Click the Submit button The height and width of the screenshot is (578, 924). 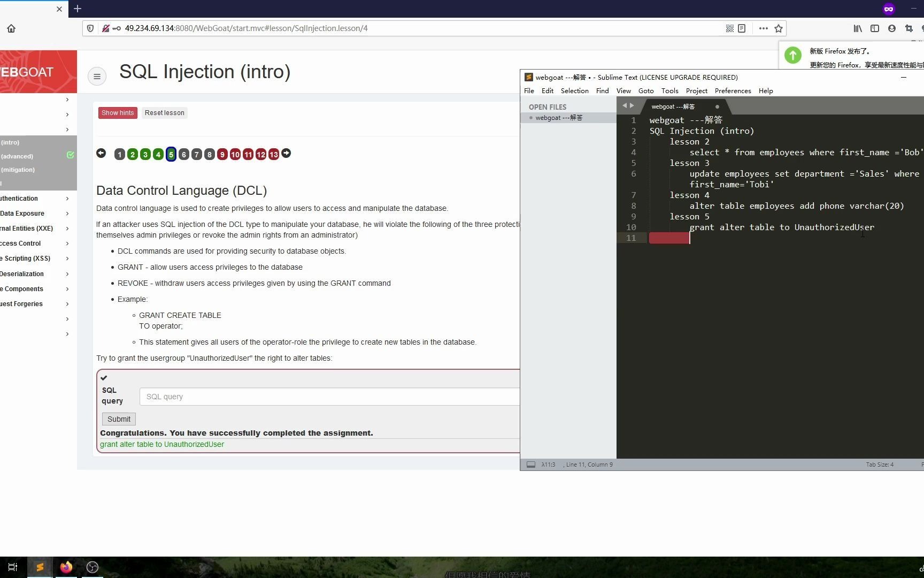[x=119, y=419]
